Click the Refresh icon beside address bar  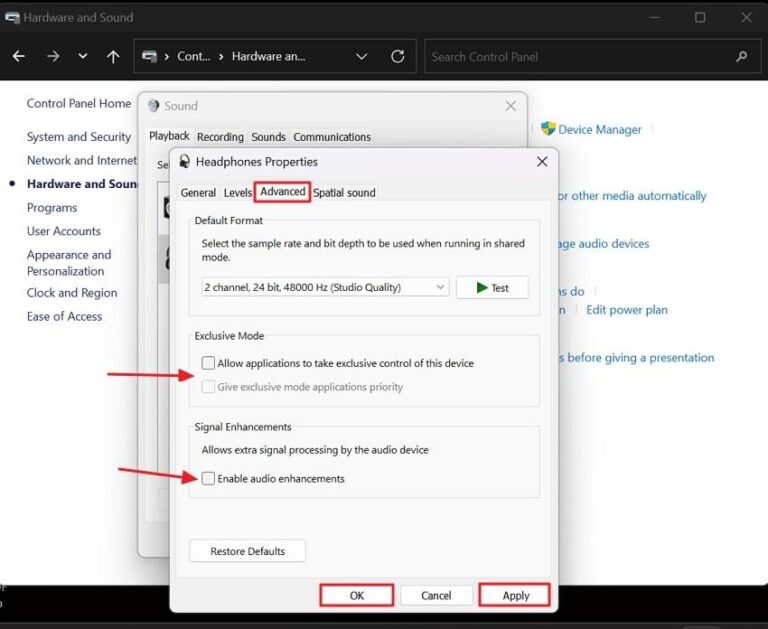(x=398, y=57)
